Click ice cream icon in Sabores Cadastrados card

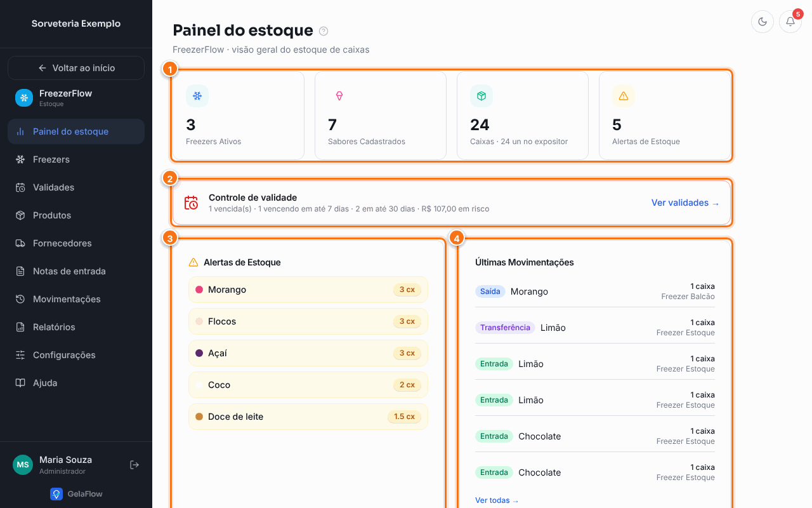pyautogui.click(x=339, y=96)
